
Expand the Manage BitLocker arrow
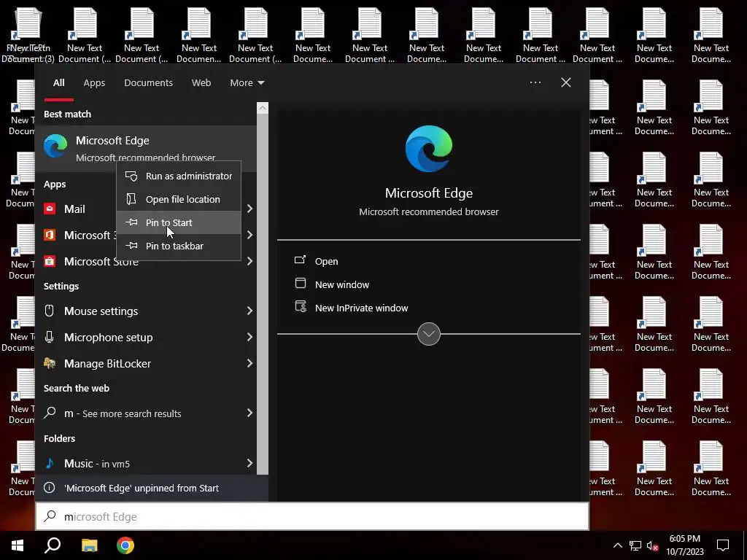point(249,363)
